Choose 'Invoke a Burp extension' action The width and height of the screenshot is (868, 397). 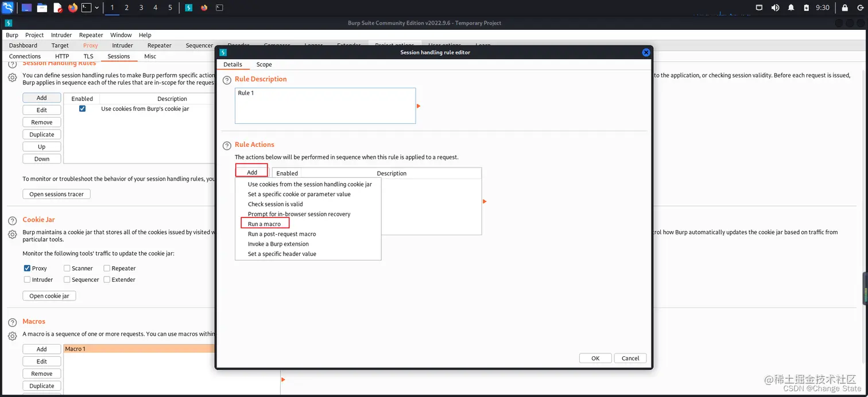[308, 244]
